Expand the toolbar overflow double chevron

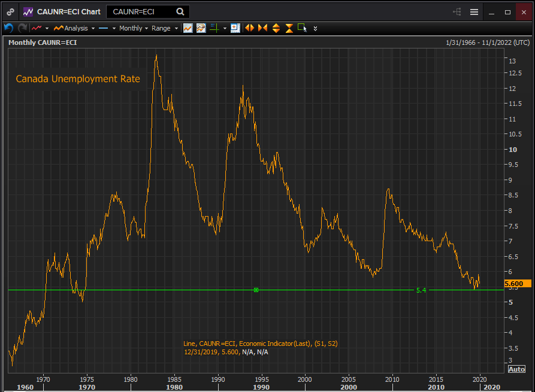[x=316, y=28]
